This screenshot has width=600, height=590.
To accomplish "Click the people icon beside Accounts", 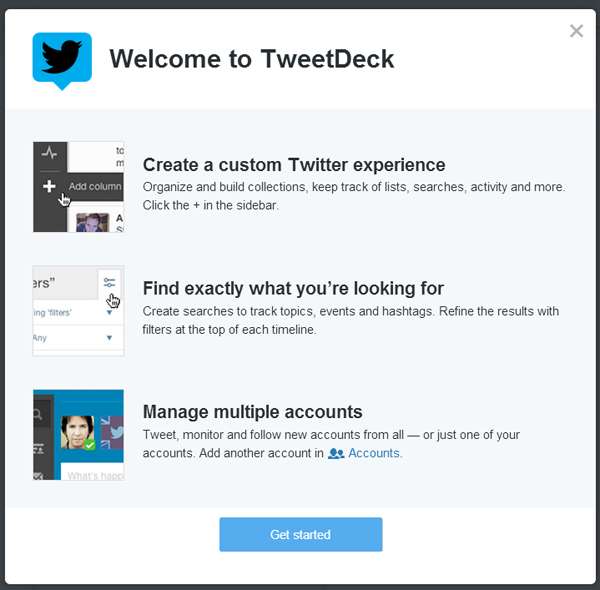I will tap(336, 453).
